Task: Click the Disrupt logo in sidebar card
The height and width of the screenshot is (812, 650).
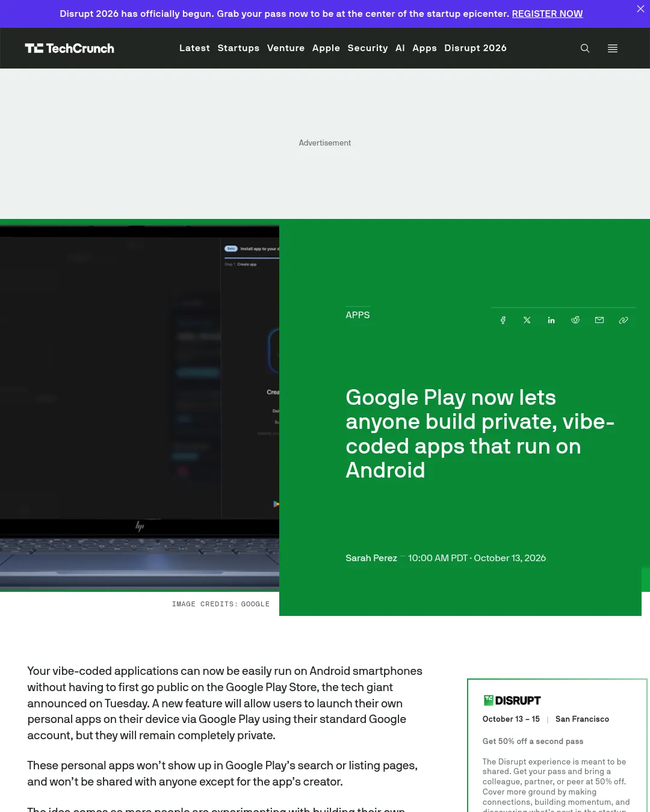Action: coord(512,700)
